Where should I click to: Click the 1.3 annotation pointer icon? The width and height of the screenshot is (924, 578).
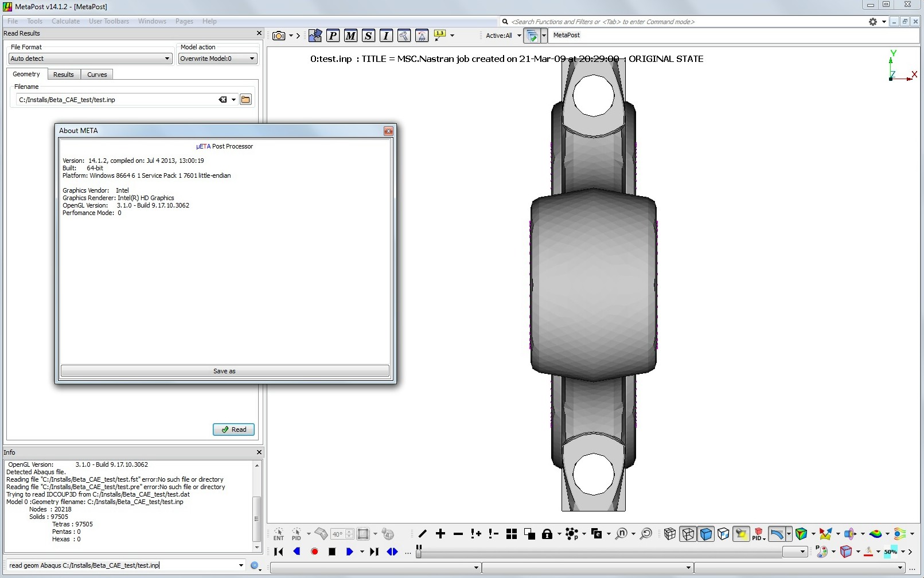point(439,36)
